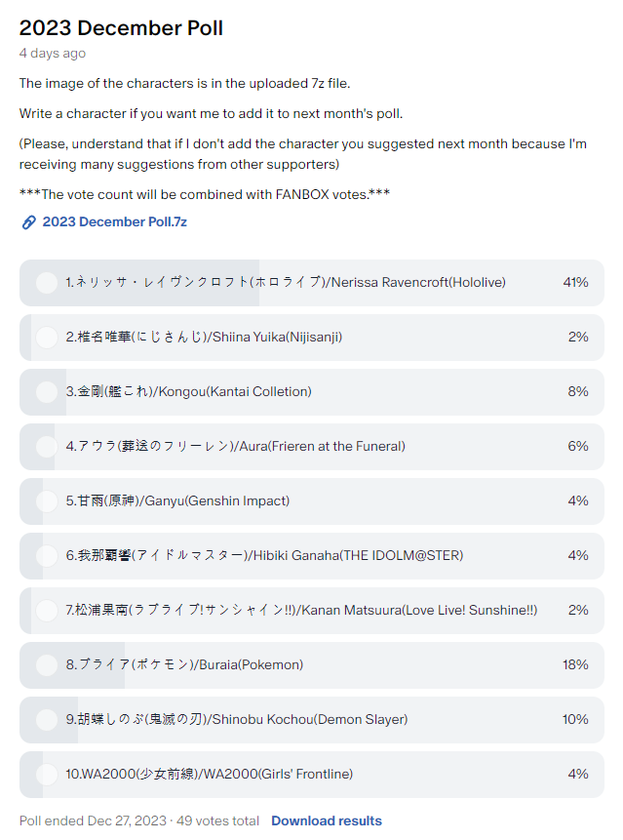Click the '4 days ago' timestamp
Screen dimensions: 623x840
coord(53,53)
